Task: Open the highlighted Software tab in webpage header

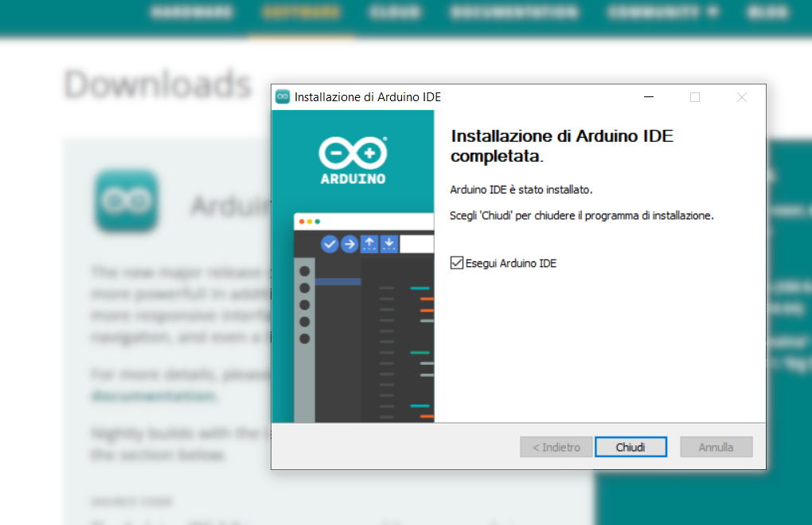Action: [301, 13]
